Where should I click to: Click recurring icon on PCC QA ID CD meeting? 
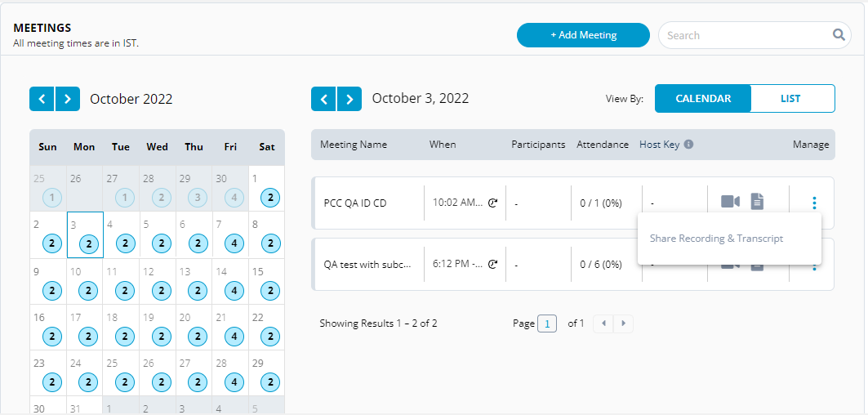492,203
